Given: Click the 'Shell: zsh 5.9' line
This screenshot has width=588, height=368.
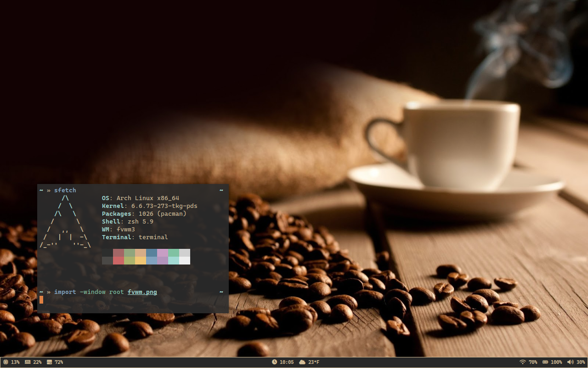Looking at the screenshot, I should 128,222.
